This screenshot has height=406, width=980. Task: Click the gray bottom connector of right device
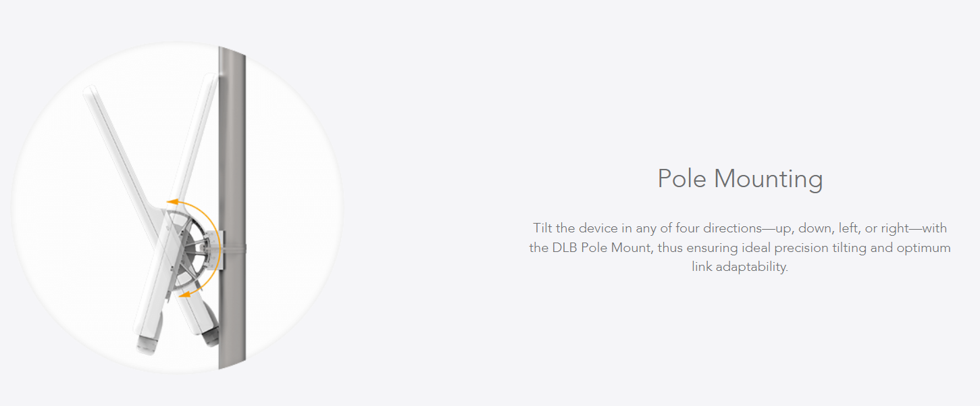(x=210, y=328)
